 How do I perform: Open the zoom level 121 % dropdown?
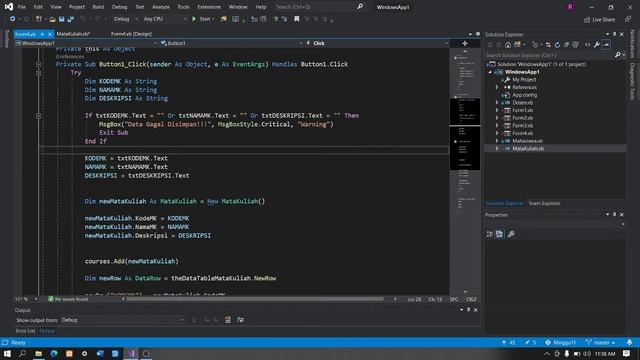point(27,299)
